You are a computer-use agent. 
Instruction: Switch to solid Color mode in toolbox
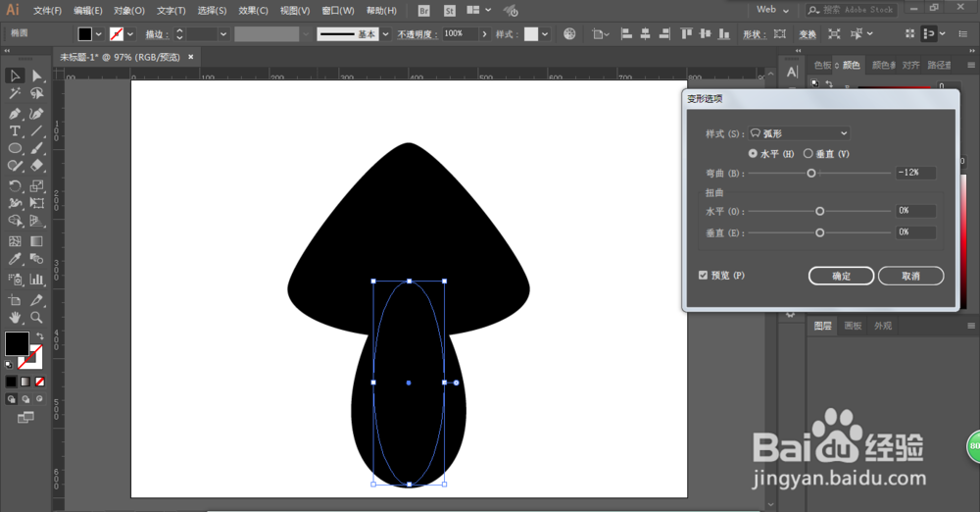click(11, 382)
